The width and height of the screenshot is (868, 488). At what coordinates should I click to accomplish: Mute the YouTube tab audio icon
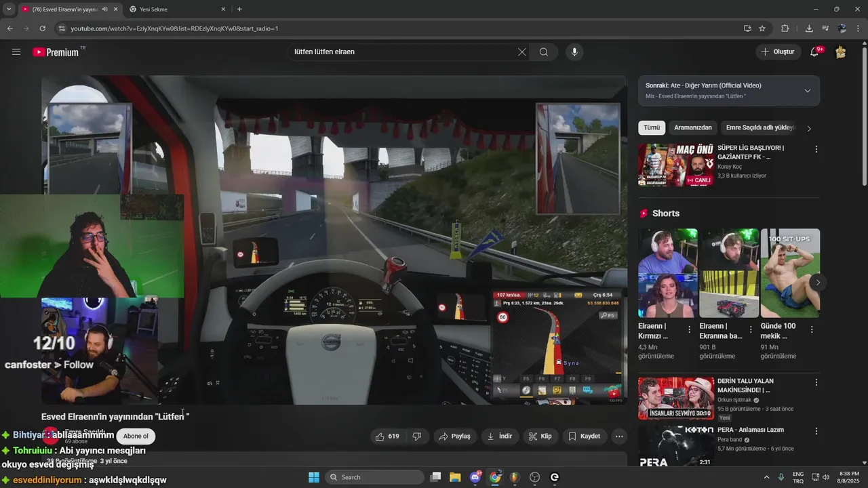click(104, 9)
